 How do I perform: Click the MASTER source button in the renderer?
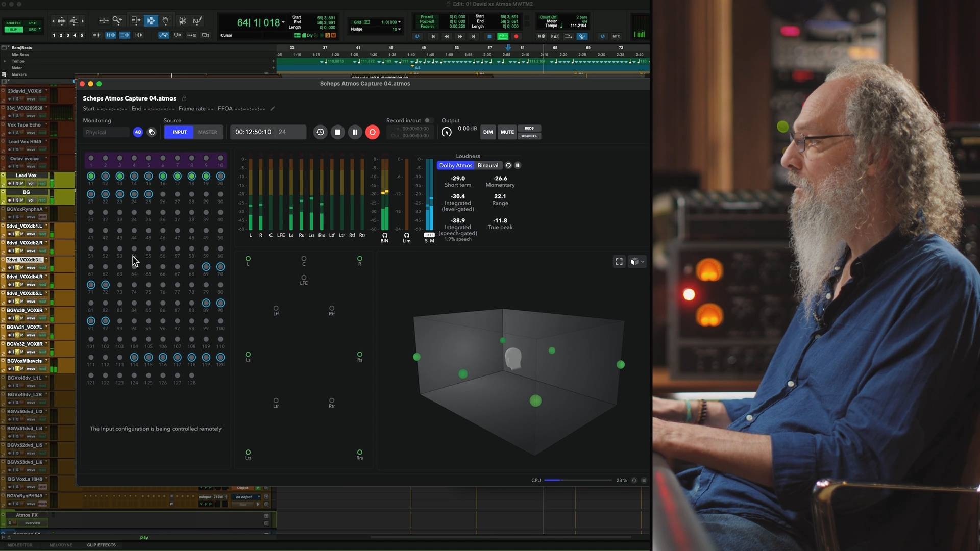click(x=207, y=132)
